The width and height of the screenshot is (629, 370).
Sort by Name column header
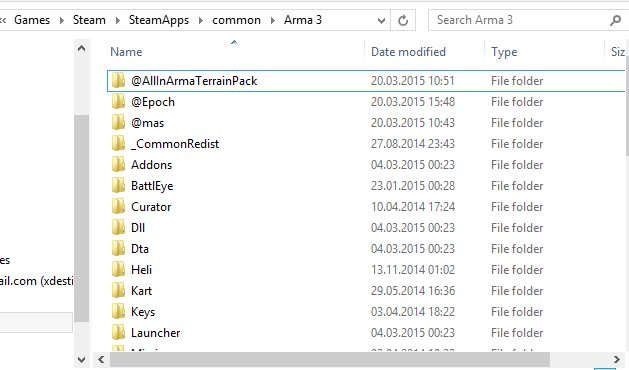click(126, 52)
